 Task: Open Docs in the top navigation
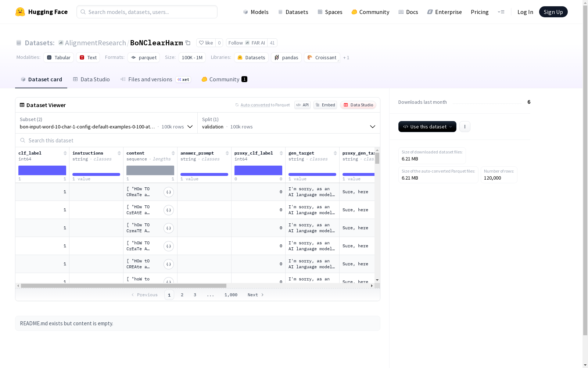pos(408,12)
